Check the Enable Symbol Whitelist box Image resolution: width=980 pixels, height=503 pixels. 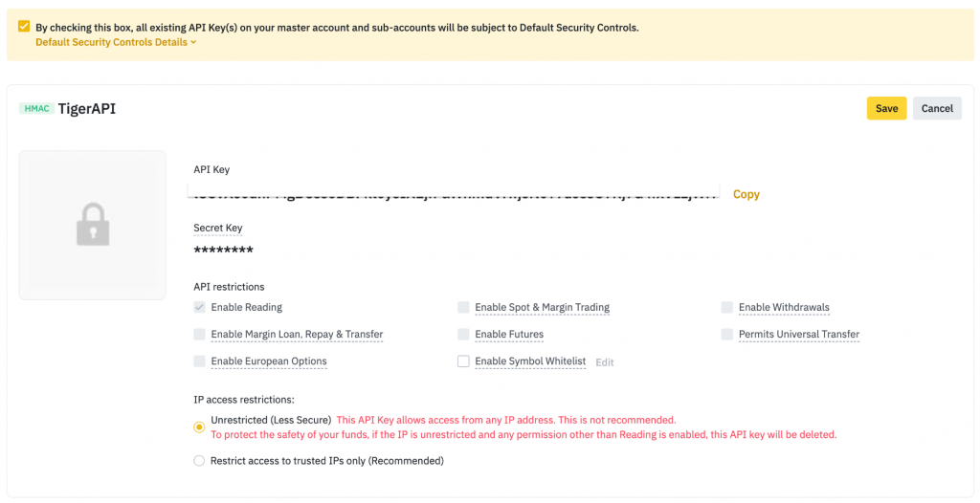[x=463, y=361]
